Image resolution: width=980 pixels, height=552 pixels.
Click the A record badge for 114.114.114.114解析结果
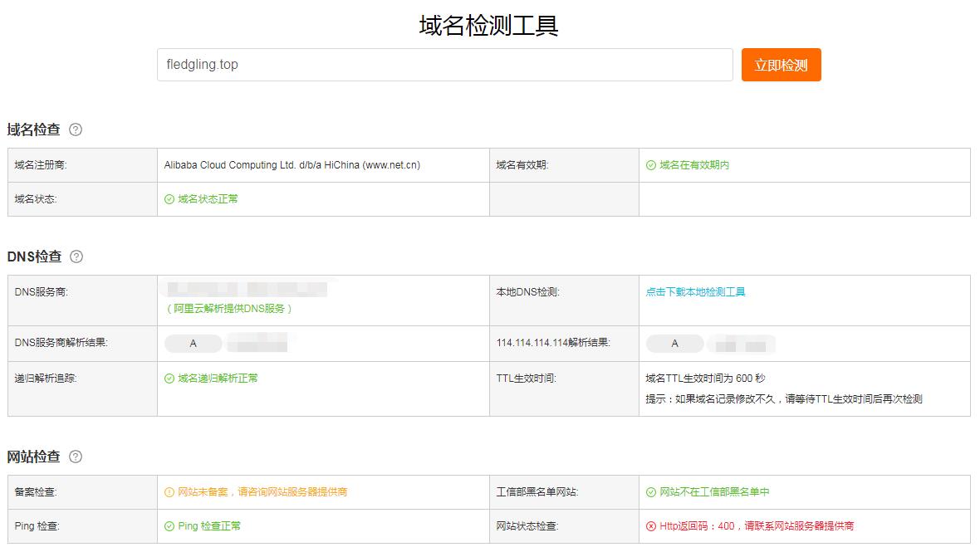pyautogui.click(x=674, y=344)
